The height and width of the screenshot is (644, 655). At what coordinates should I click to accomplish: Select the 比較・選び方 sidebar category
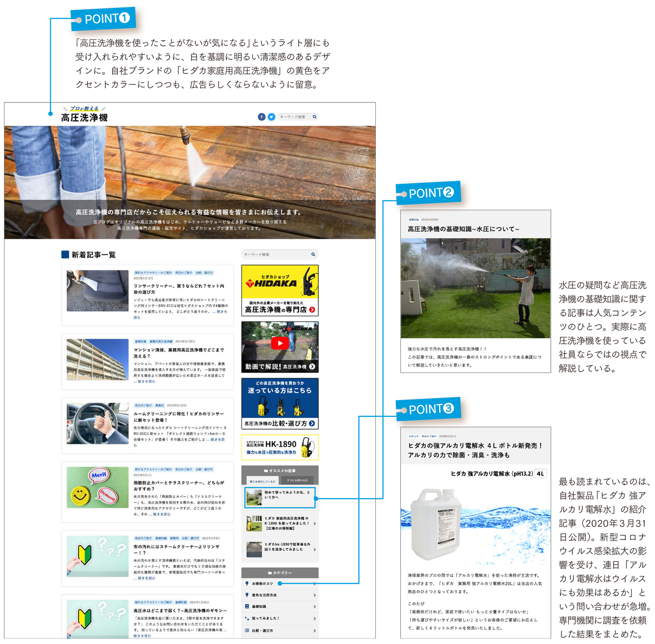pos(280,630)
